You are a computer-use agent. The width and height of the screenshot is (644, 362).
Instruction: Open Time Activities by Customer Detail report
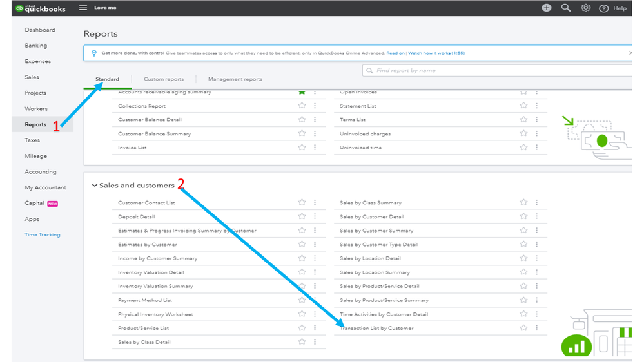tap(384, 314)
